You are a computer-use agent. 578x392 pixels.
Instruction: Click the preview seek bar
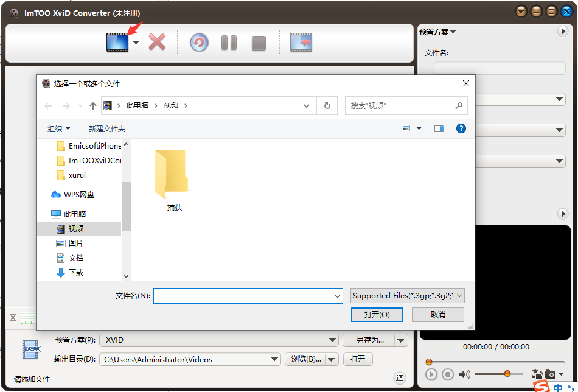point(496,362)
